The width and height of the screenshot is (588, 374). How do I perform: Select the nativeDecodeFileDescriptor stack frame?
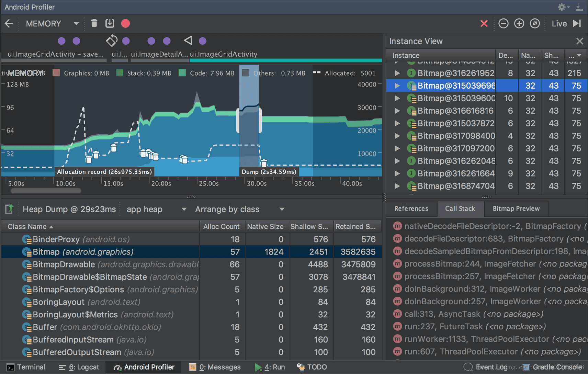coord(490,226)
